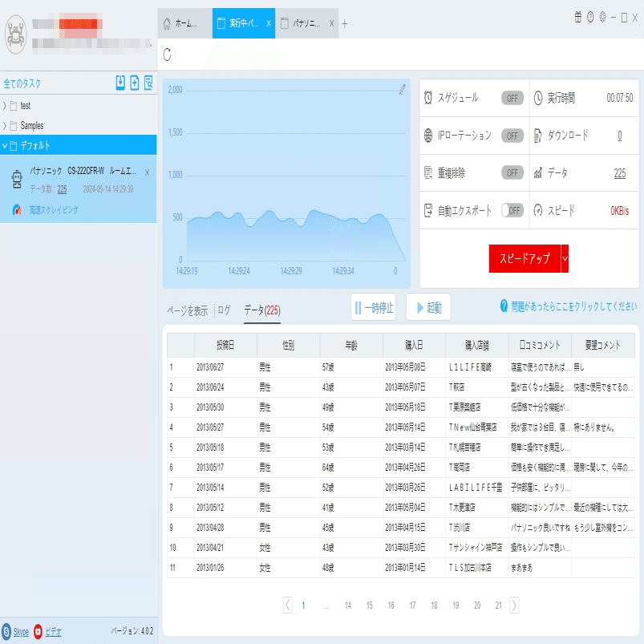Click the 高速スクレイピング link
The width and height of the screenshot is (644, 644).
(54, 210)
